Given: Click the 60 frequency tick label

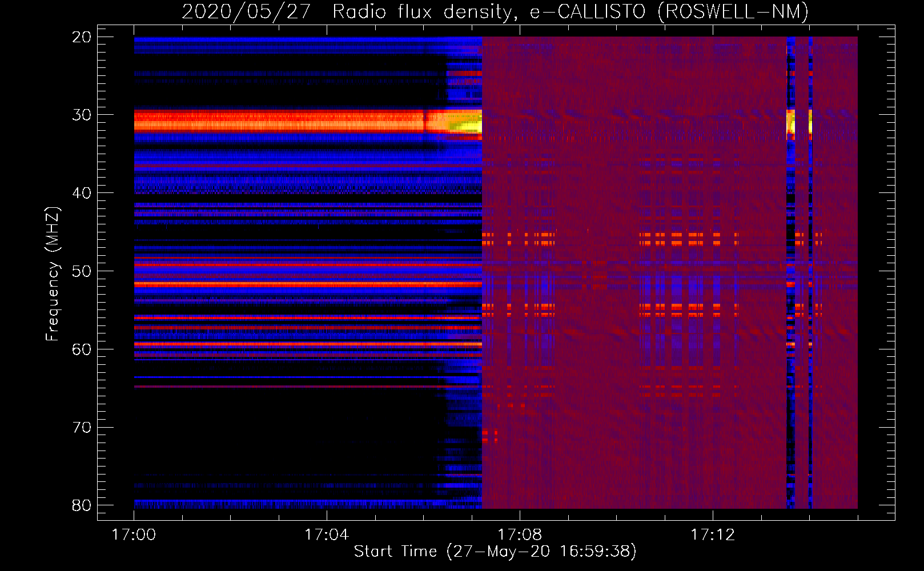Looking at the screenshot, I should (82, 349).
